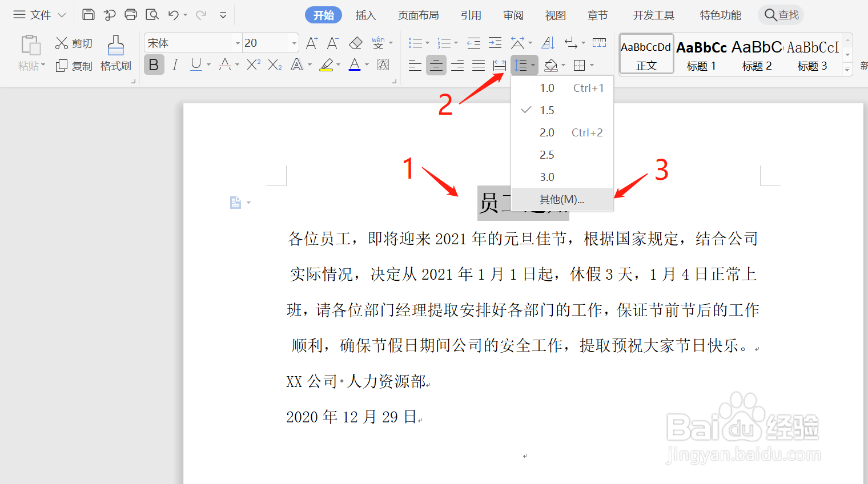Apply Subscript X₂ formatting
Image resolution: width=868 pixels, height=484 pixels.
coord(275,65)
